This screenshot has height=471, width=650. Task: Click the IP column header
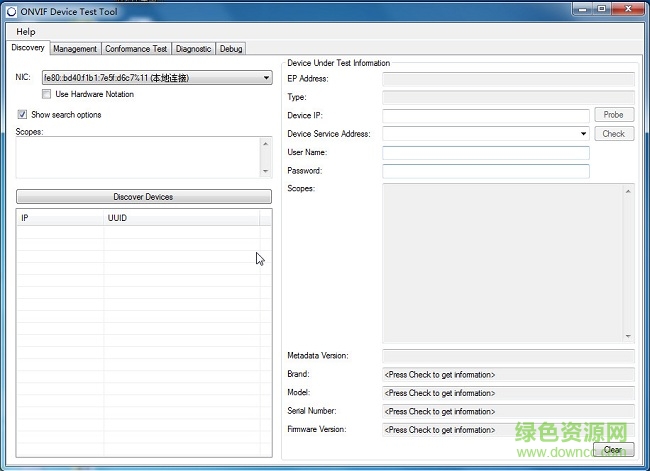point(60,217)
